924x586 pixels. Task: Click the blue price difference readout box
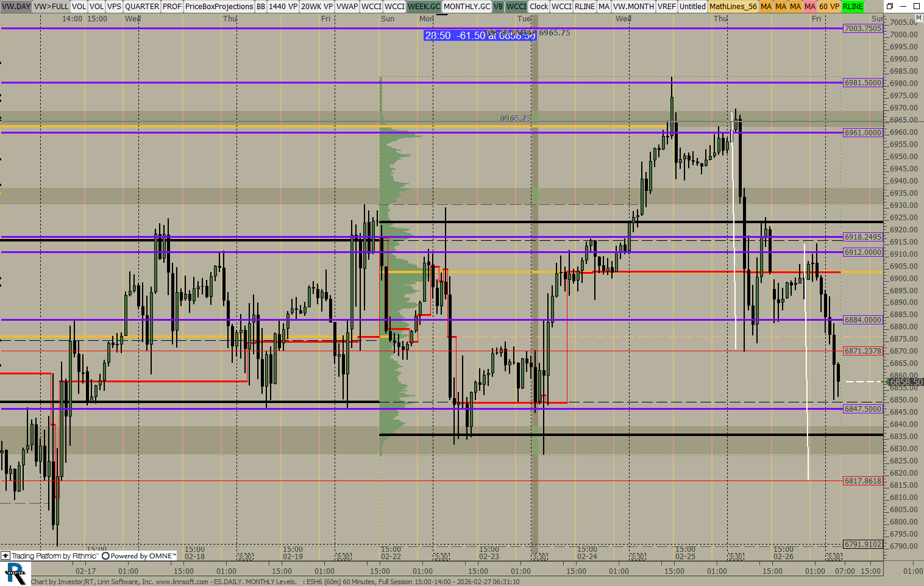pyautogui.click(x=480, y=35)
